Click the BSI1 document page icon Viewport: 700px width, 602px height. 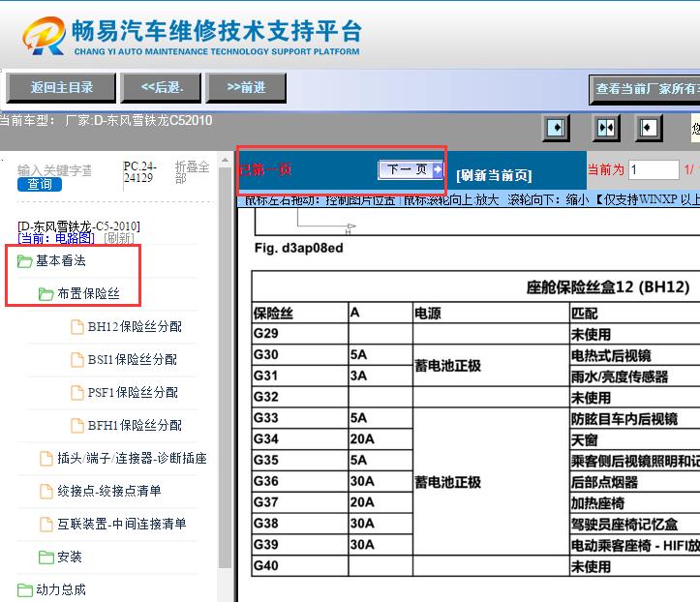click(77, 359)
